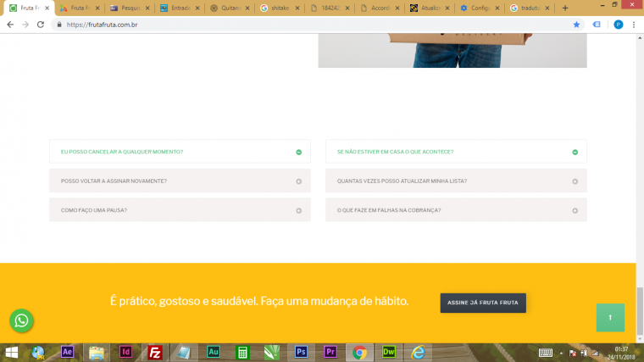
Task: Click the page vertical scrollbar thumb
Action: (640, 311)
